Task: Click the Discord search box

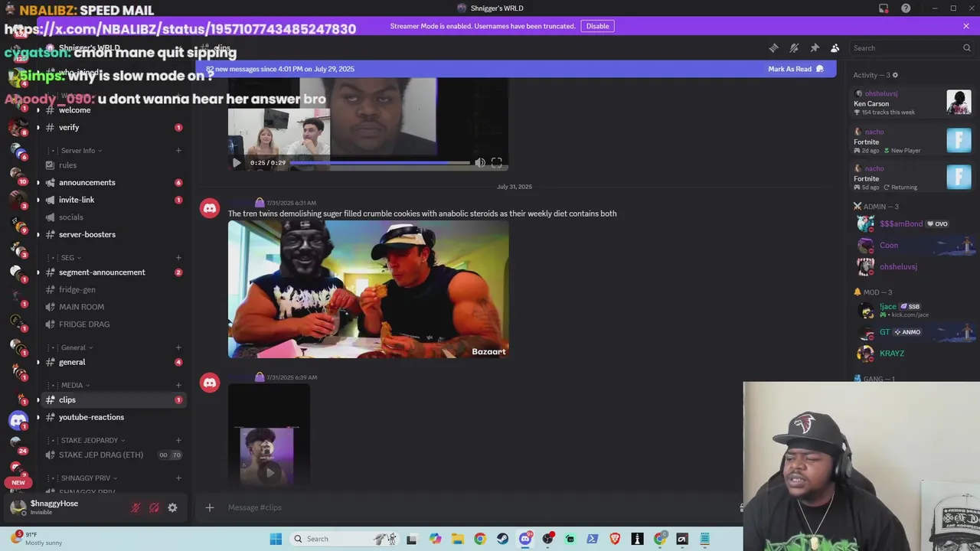Action: (911, 48)
